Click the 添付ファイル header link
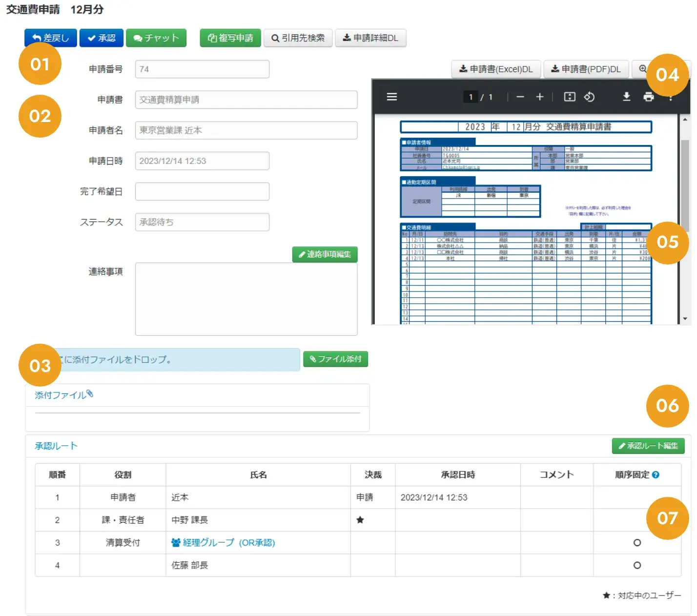Viewport: 697px width, 616px height. 64,394
